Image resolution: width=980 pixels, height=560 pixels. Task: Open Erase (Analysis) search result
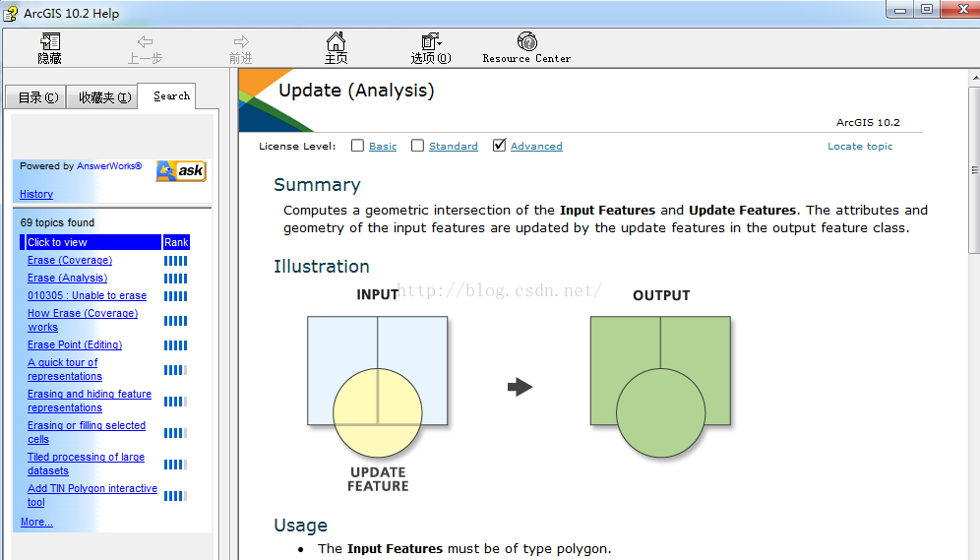pyautogui.click(x=68, y=279)
